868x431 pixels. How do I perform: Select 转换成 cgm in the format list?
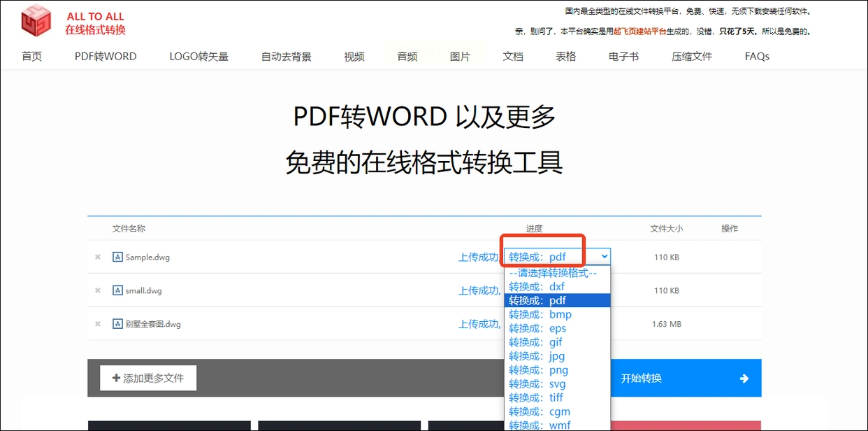point(557,411)
